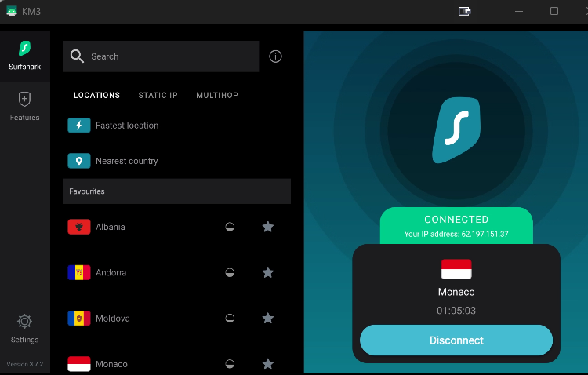The width and height of the screenshot is (588, 375).
Task: Open the Surfshark sidebar tab
Action: pyautogui.click(x=25, y=56)
